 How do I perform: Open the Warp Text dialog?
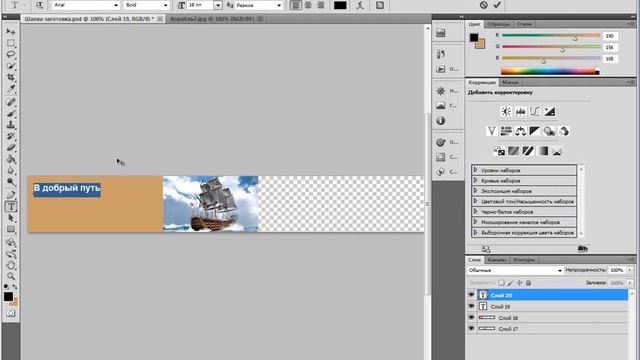[360, 5]
